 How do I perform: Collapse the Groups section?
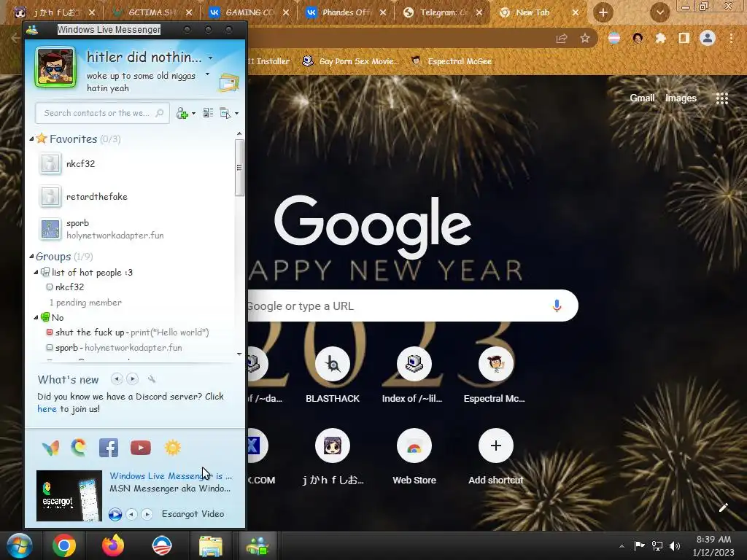(31, 256)
